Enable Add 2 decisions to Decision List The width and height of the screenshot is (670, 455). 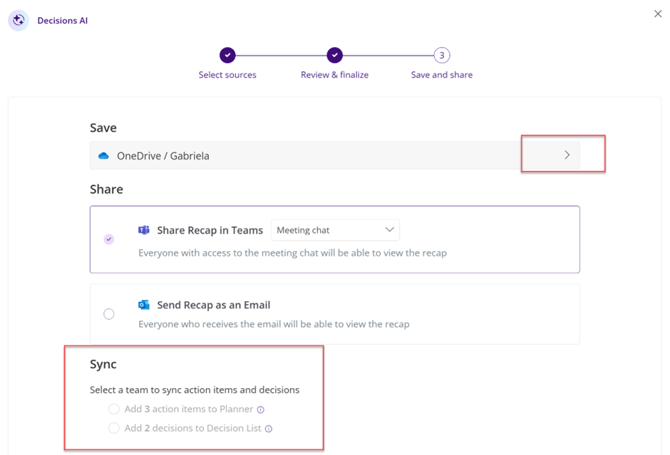[x=114, y=428]
